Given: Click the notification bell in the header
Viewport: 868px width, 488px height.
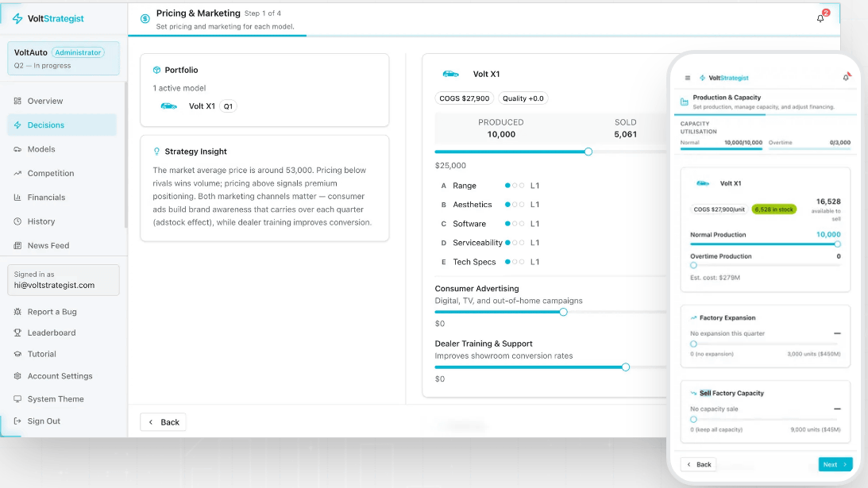Looking at the screenshot, I should coord(820,18).
